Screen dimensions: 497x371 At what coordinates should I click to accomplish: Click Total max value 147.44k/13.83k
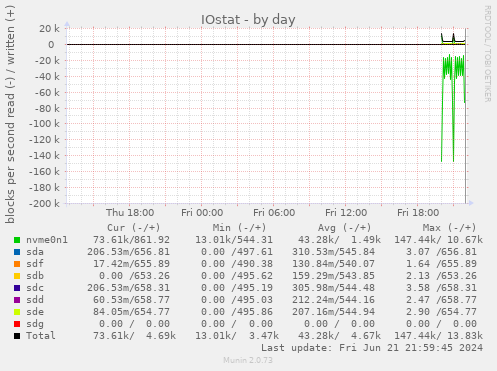click(x=439, y=336)
